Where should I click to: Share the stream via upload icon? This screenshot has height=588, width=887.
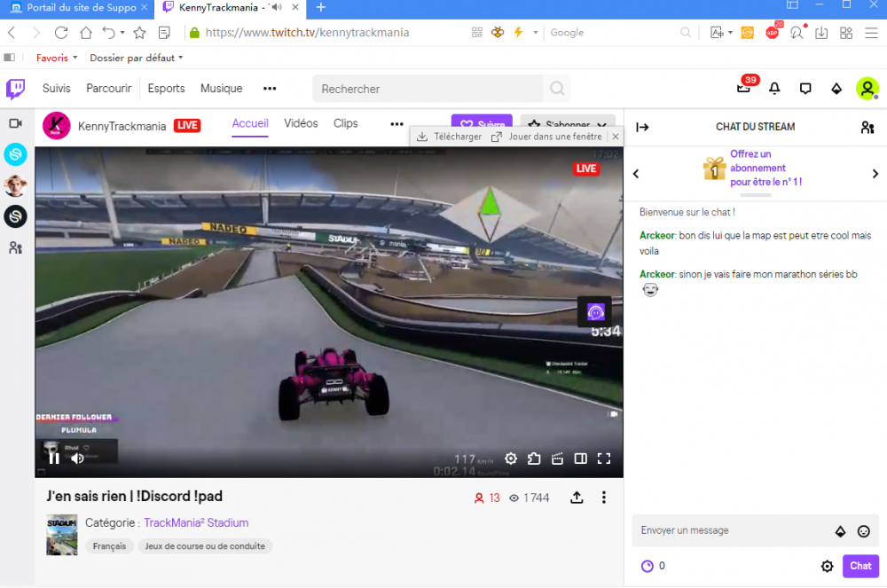coord(577,498)
